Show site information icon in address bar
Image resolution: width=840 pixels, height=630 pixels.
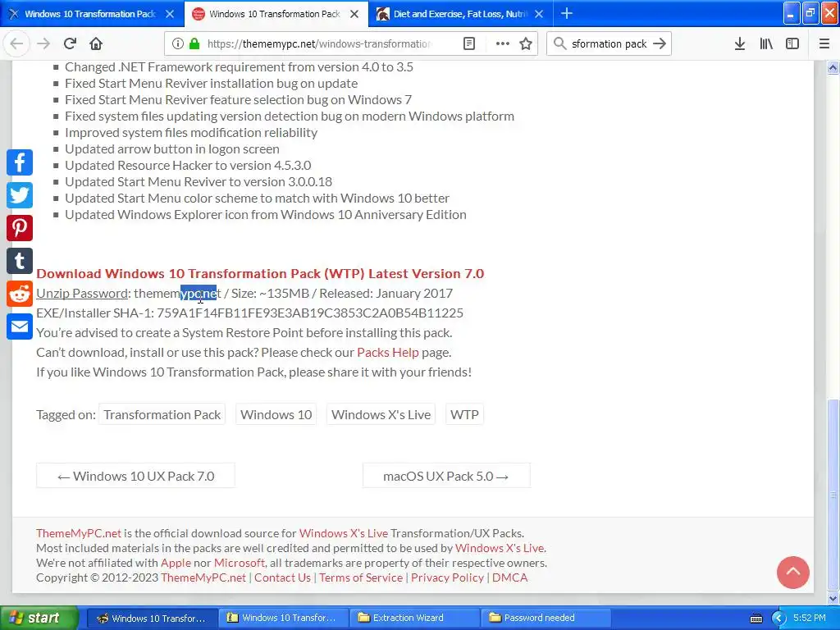(x=178, y=44)
